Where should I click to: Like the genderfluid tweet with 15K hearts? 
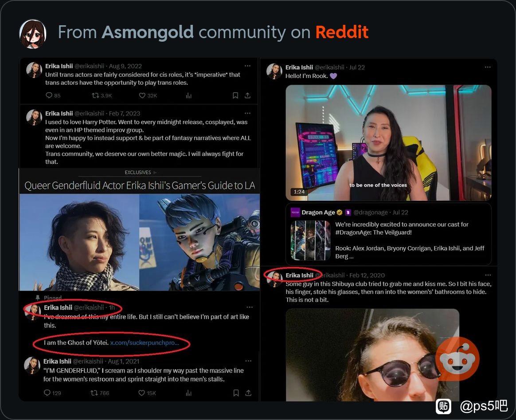coord(141,393)
